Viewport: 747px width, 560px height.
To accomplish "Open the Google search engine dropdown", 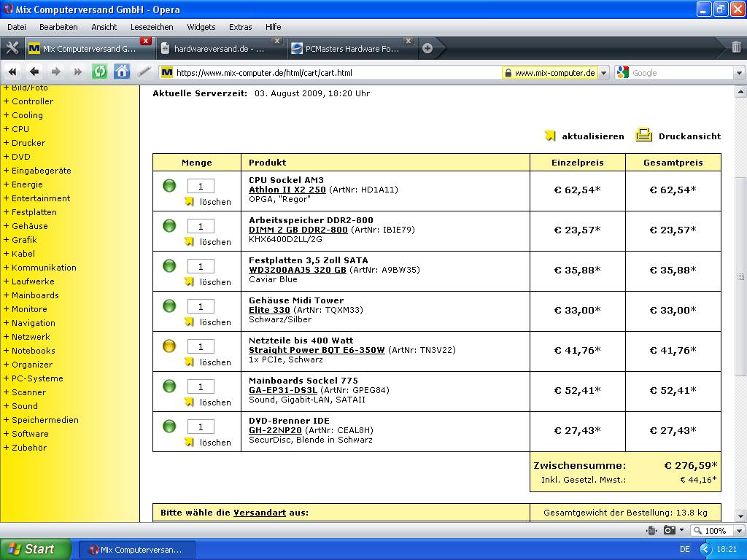I will click(x=739, y=73).
